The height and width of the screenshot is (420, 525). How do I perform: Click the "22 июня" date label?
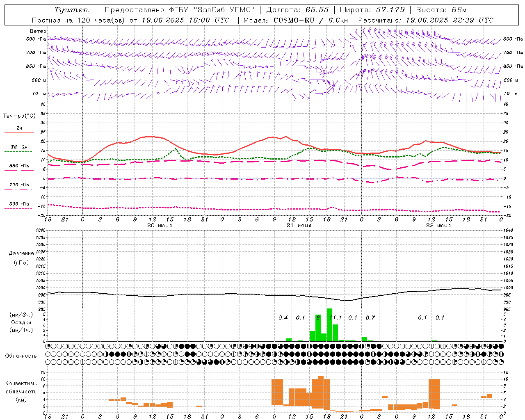[x=438, y=226]
